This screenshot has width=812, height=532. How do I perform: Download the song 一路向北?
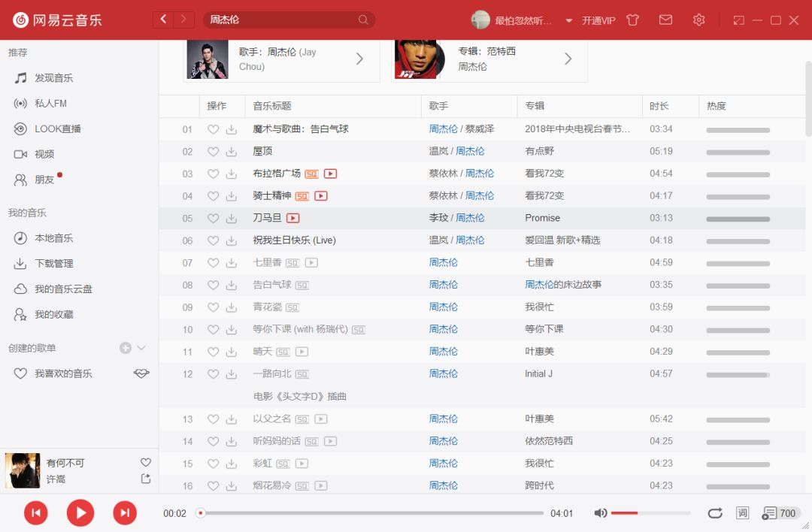(231, 373)
